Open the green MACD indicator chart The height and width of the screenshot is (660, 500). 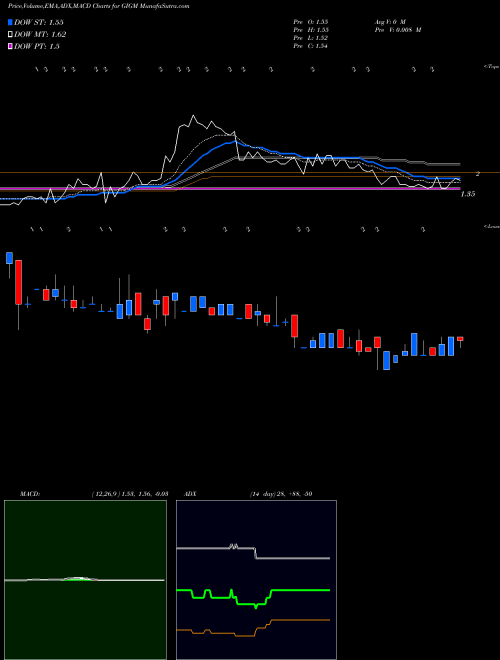point(85,580)
